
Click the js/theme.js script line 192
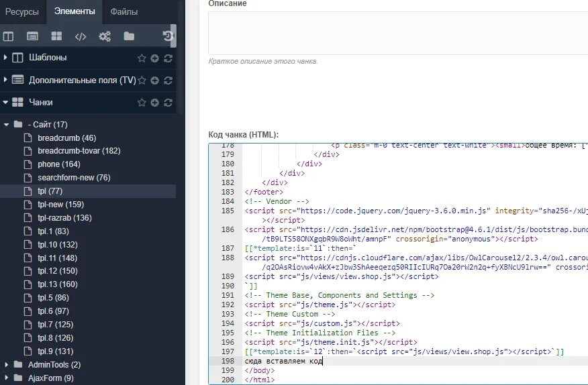point(320,305)
